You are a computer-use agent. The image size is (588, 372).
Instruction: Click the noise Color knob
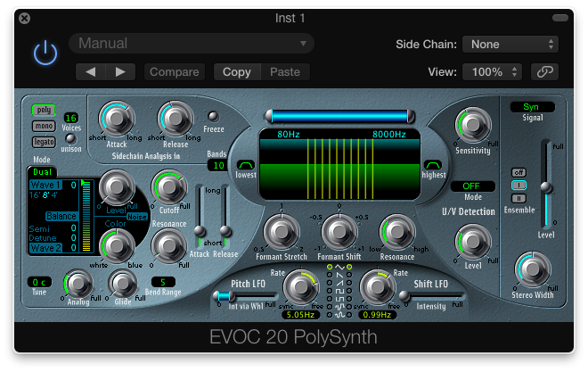[117, 246]
